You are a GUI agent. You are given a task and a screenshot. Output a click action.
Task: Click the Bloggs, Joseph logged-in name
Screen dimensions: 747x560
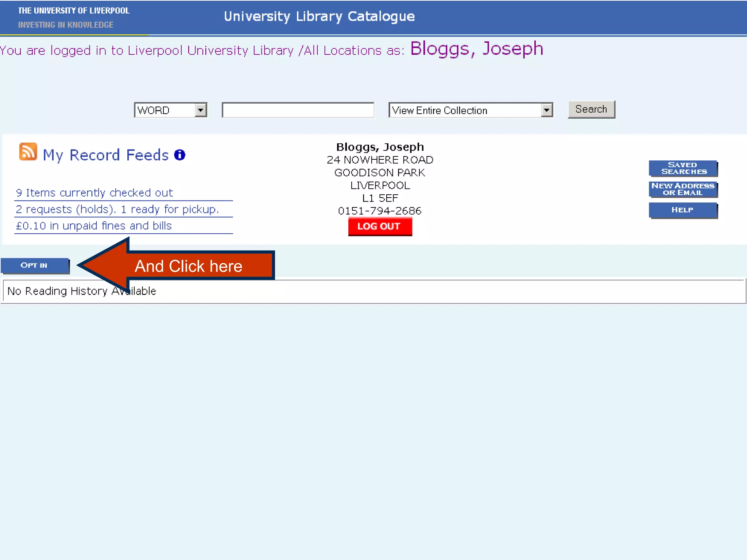pos(476,49)
